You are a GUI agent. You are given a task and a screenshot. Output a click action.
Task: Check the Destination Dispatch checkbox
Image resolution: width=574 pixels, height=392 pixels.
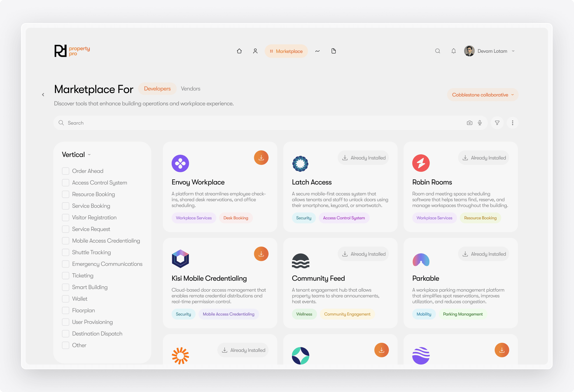66,333
